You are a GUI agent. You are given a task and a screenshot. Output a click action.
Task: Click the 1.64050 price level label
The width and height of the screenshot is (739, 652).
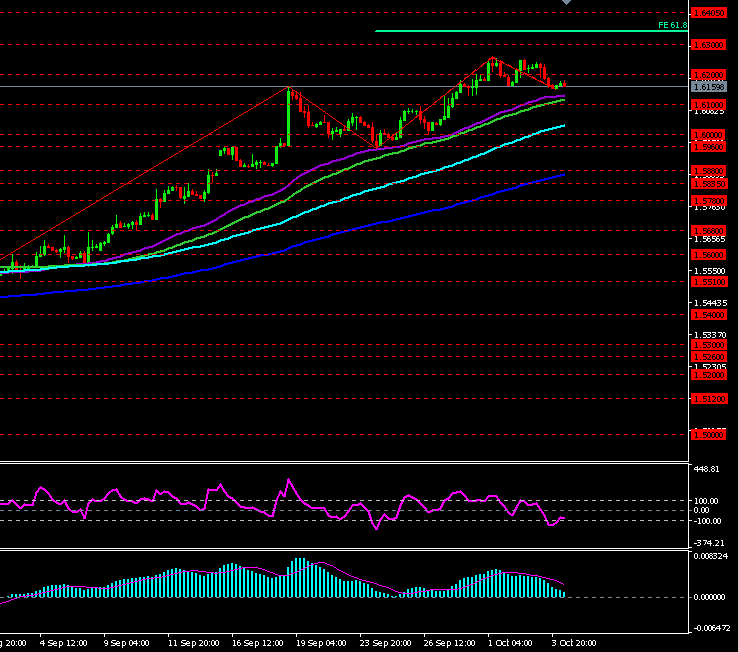click(x=709, y=13)
